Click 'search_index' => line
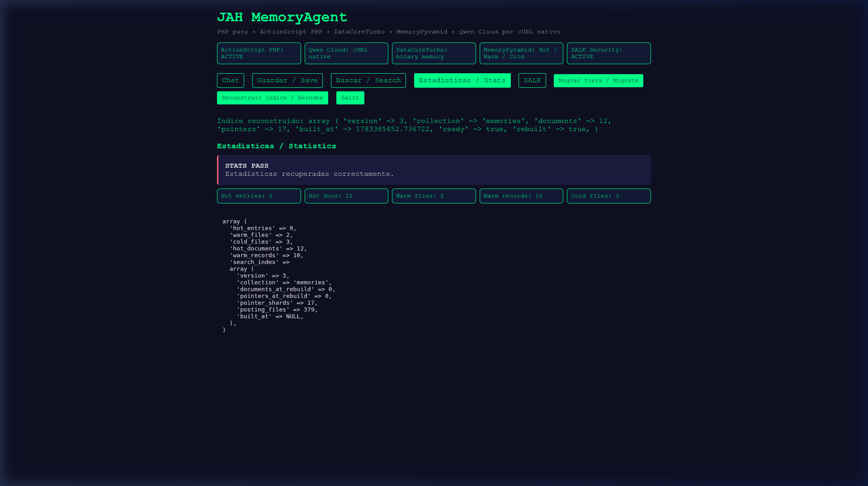Viewport: 868px width, 486px height. click(x=259, y=262)
